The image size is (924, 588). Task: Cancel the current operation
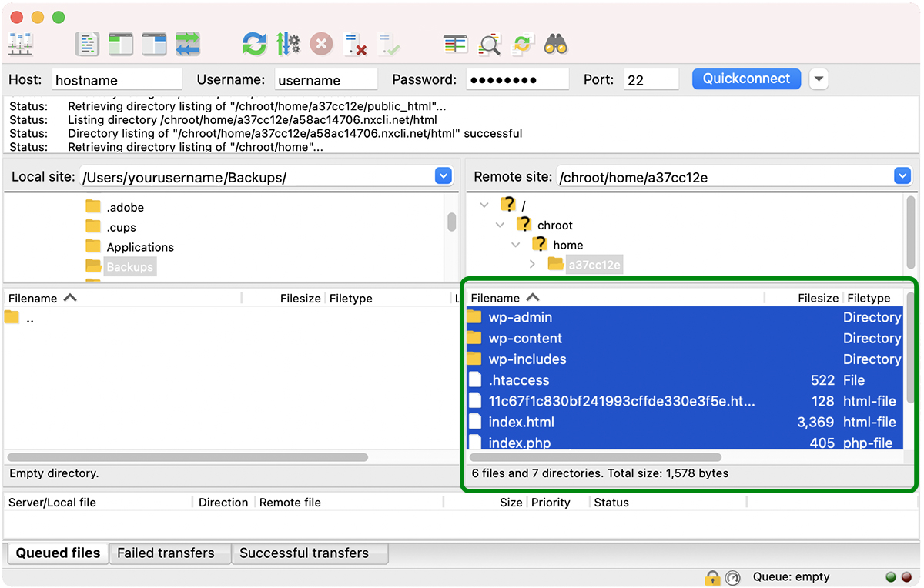[x=321, y=45]
